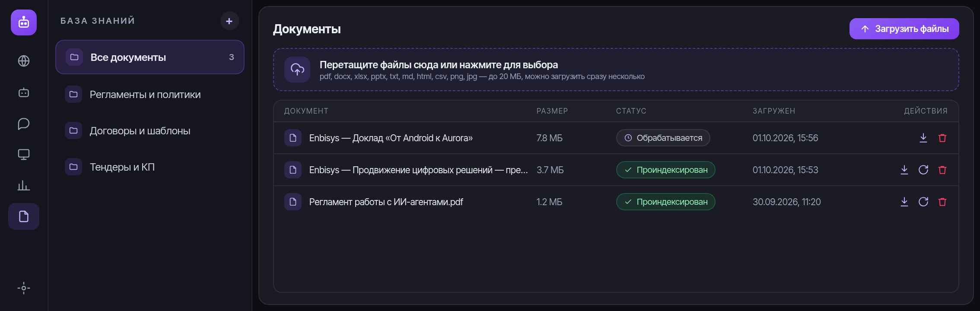Viewport: 980px width, 311px height.
Task: Delete the «От Android к Aurora» document
Action: [x=942, y=138]
